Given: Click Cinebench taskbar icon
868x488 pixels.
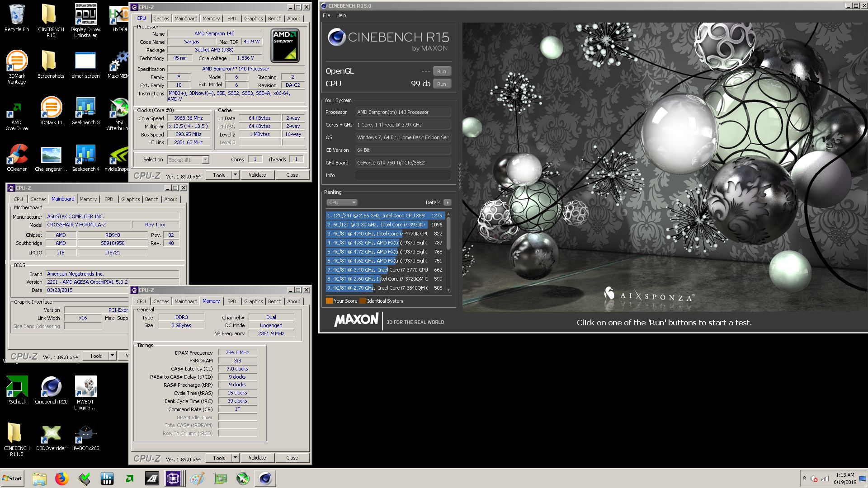Looking at the screenshot, I should pyautogui.click(x=265, y=479).
